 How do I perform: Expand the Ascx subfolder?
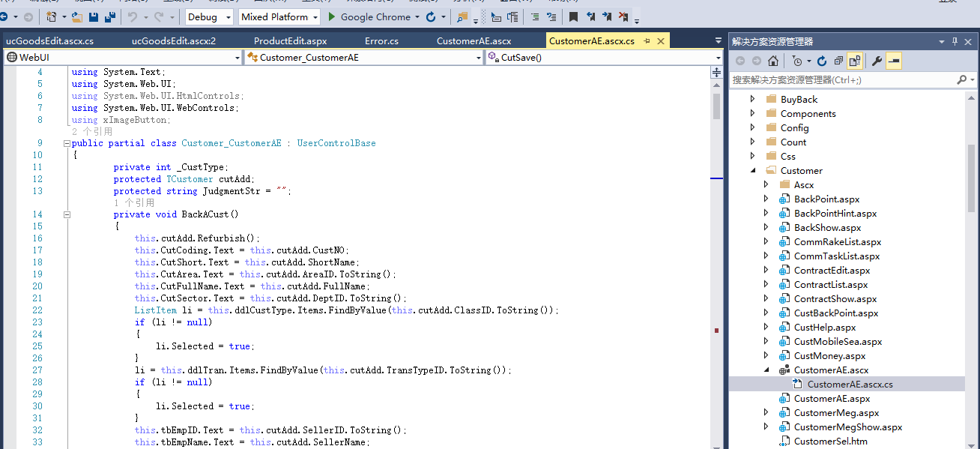(x=766, y=184)
